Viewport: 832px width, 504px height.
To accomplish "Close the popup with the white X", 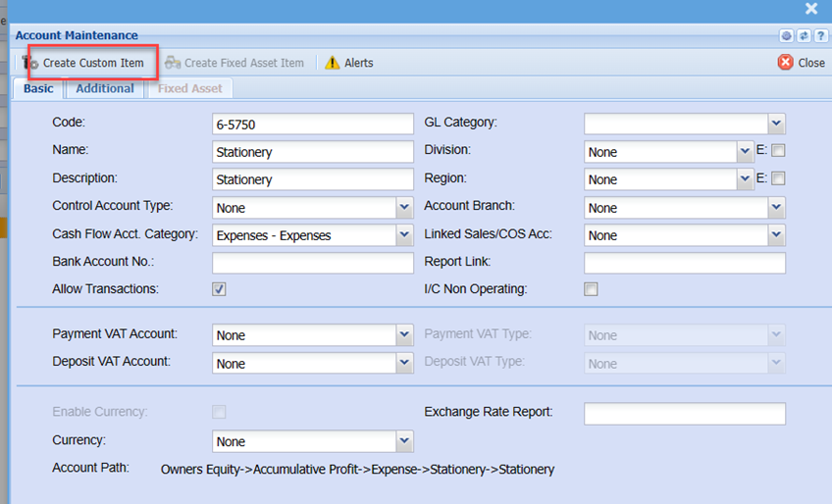I will coord(811,9).
